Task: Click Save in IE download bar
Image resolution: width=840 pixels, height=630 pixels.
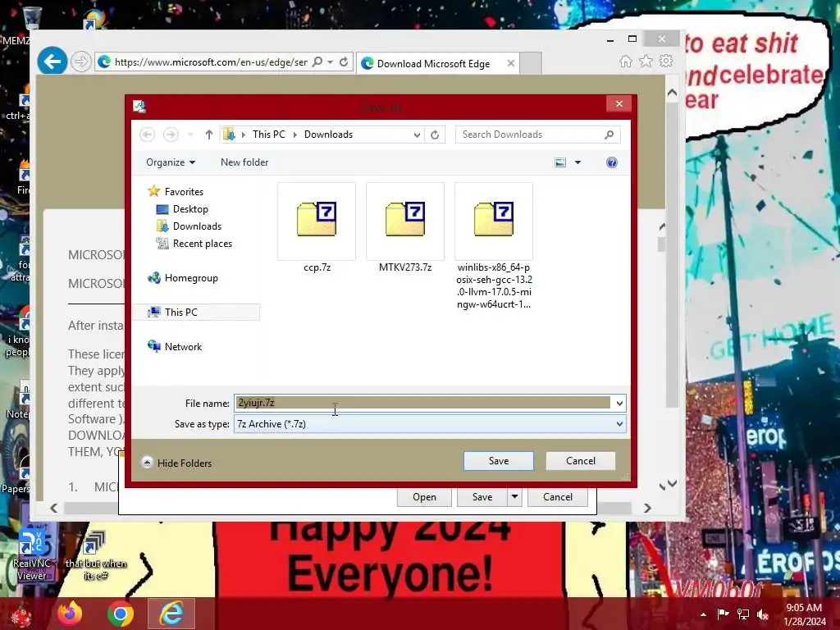Action: [482, 497]
